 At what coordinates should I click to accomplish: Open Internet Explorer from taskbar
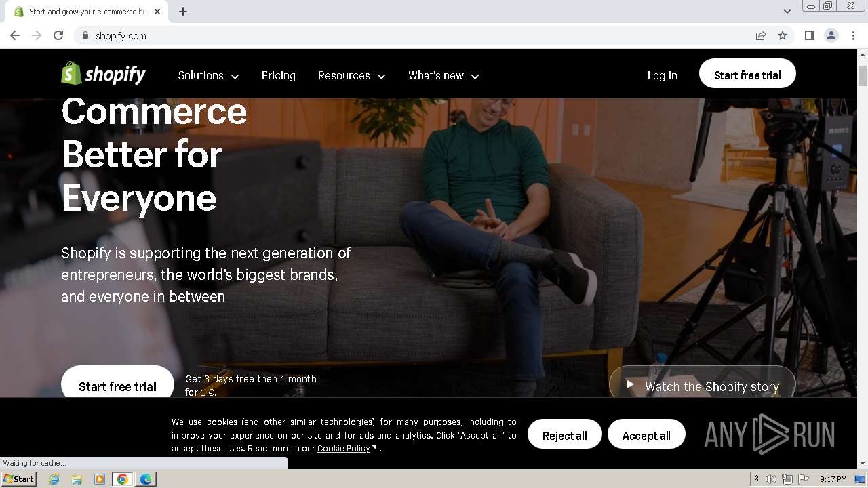pos(54,479)
